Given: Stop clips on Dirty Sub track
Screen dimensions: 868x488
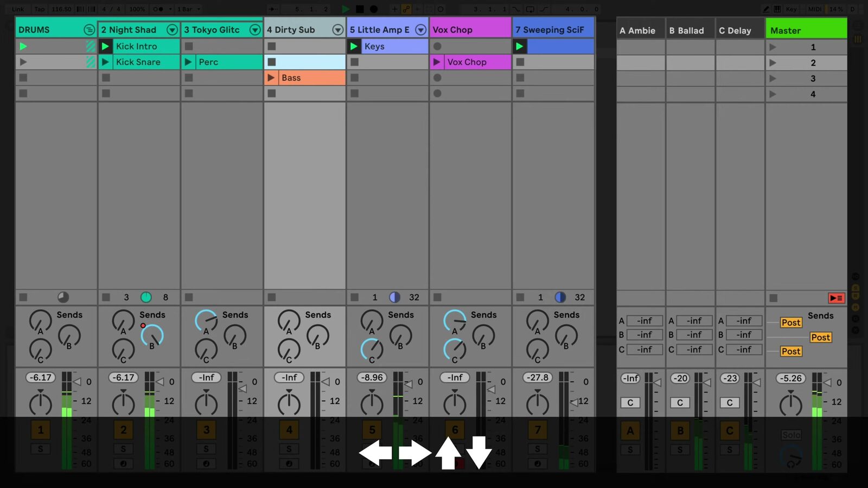Looking at the screenshot, I should coord(272,297).
